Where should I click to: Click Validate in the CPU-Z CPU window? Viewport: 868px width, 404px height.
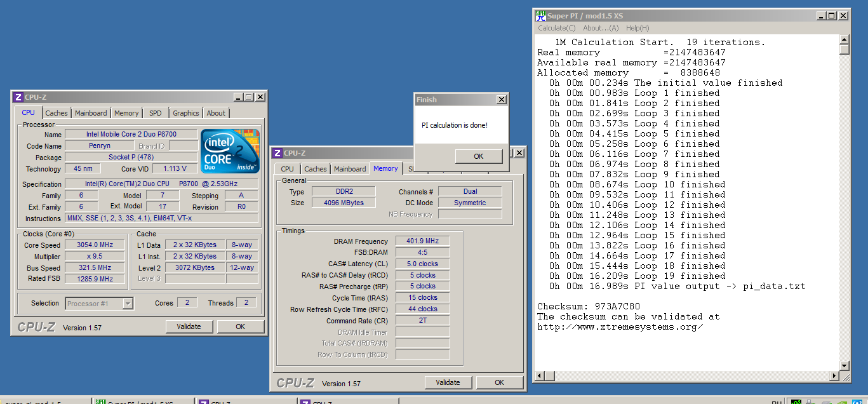coord(189,327)
